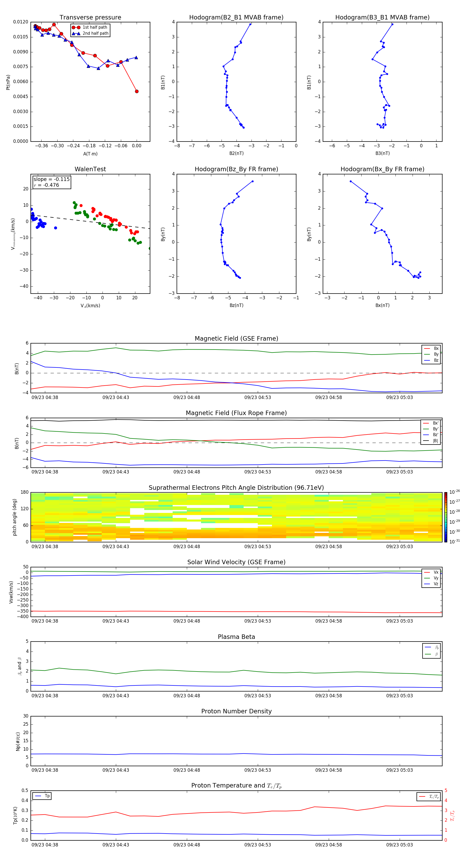Click the 'Pt(nPa)' axis label
This screenshot has height=868, width=473.
(x=8, y=82)
